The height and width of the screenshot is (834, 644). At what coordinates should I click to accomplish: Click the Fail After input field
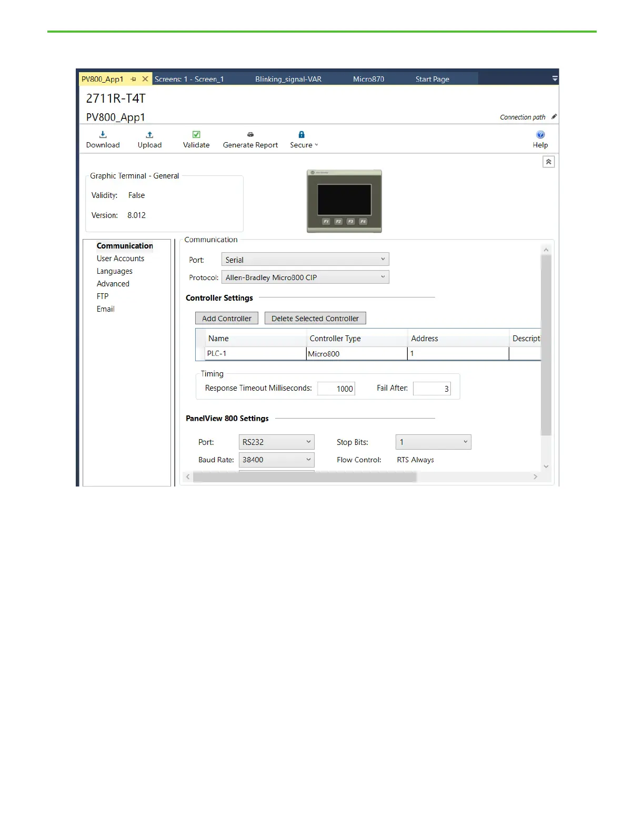[432, 389]
